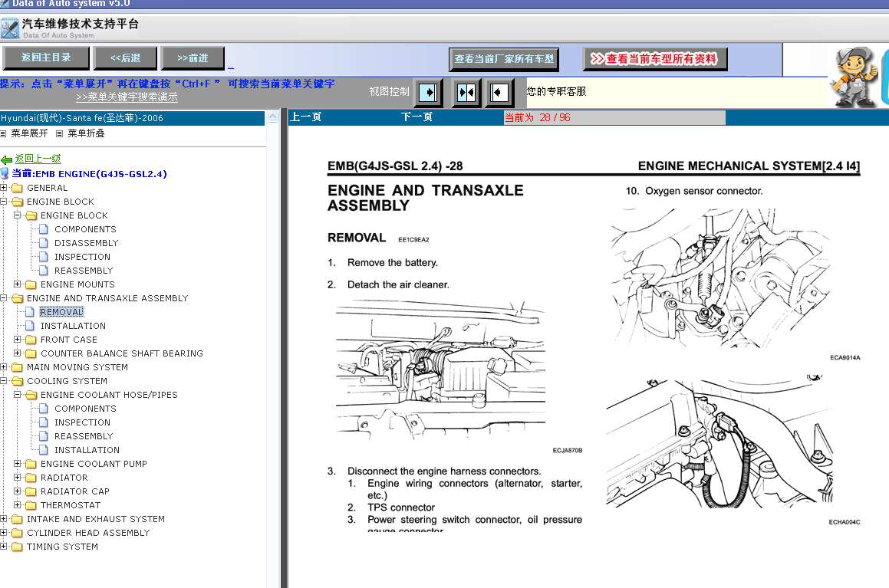
Task: Click the small underlined link after 前进 button
Action: click(231, 66)
